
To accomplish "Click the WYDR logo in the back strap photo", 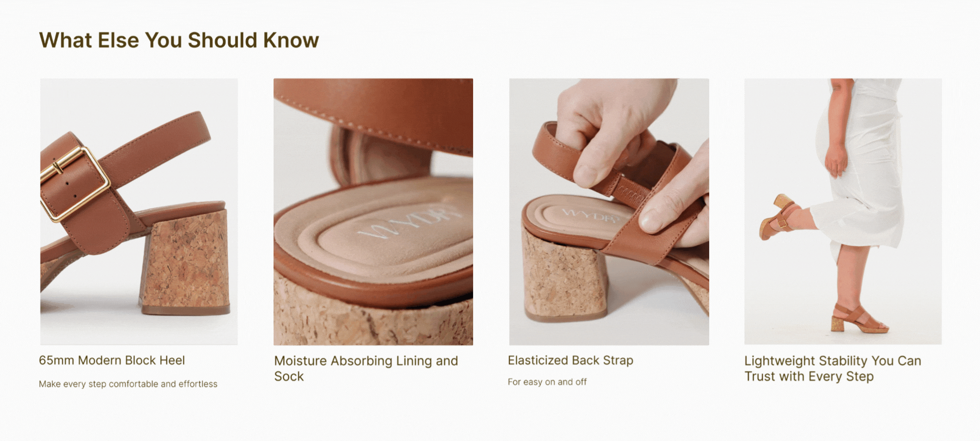I will 590,214.
